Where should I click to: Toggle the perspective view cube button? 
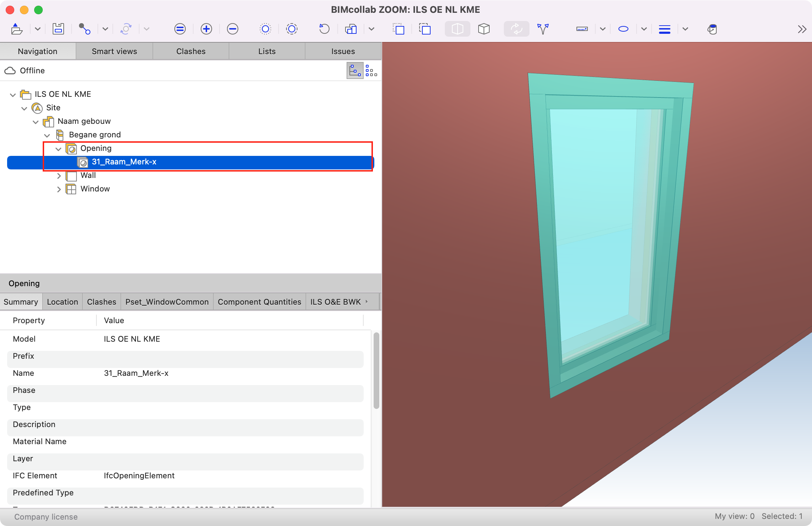coord(458,29)
